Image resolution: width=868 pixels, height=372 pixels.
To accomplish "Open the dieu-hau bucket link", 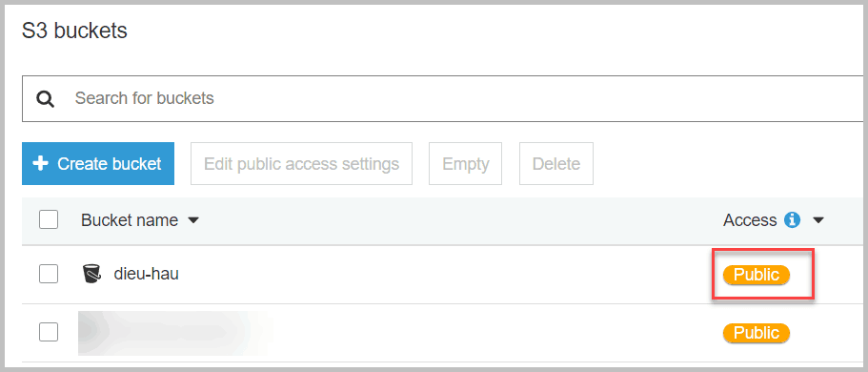I will click(x=146, y=274).
